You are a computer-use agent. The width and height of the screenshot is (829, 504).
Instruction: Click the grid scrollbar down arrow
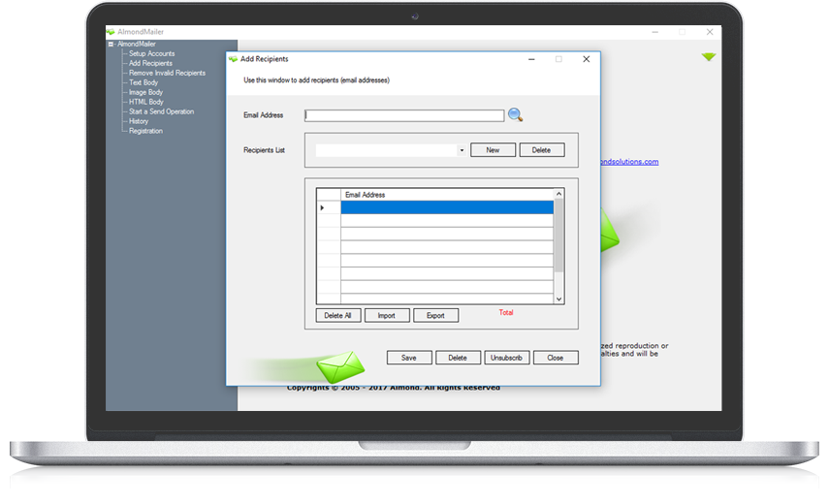558,299
